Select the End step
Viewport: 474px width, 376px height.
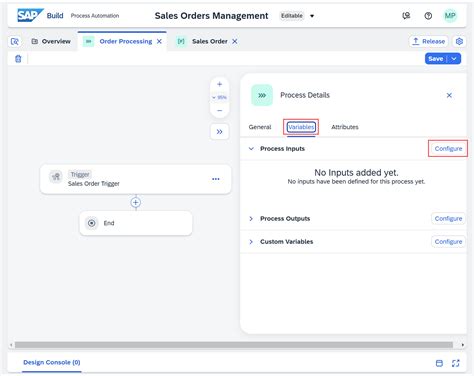tap(136, 223)
